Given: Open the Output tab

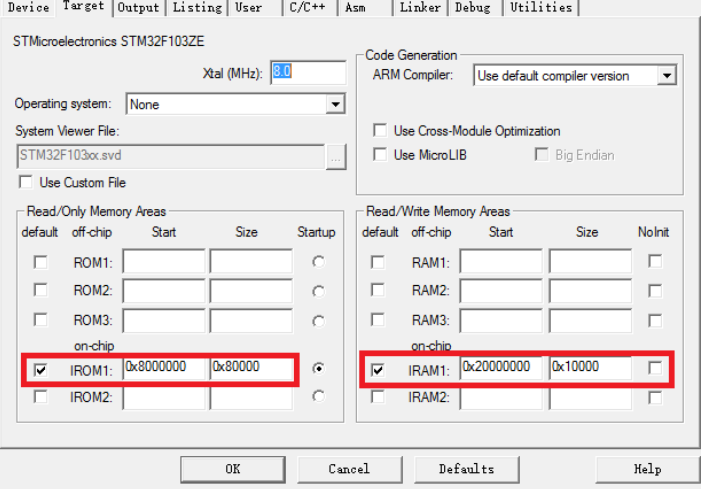Looking at the screenshot, I should tap(138, 8).
